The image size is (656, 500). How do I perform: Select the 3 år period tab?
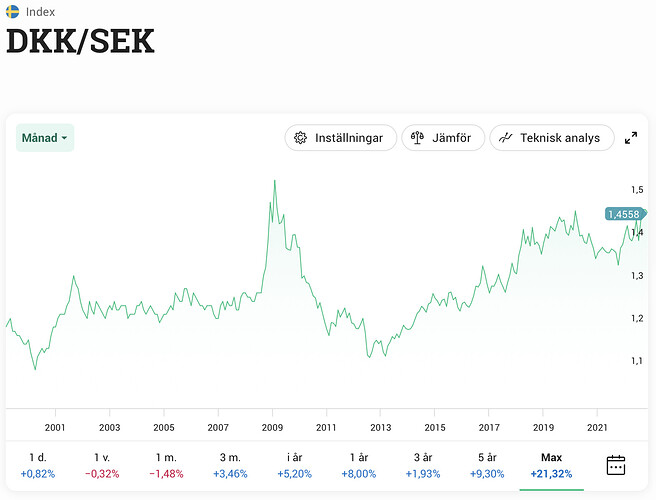(423, 465)
